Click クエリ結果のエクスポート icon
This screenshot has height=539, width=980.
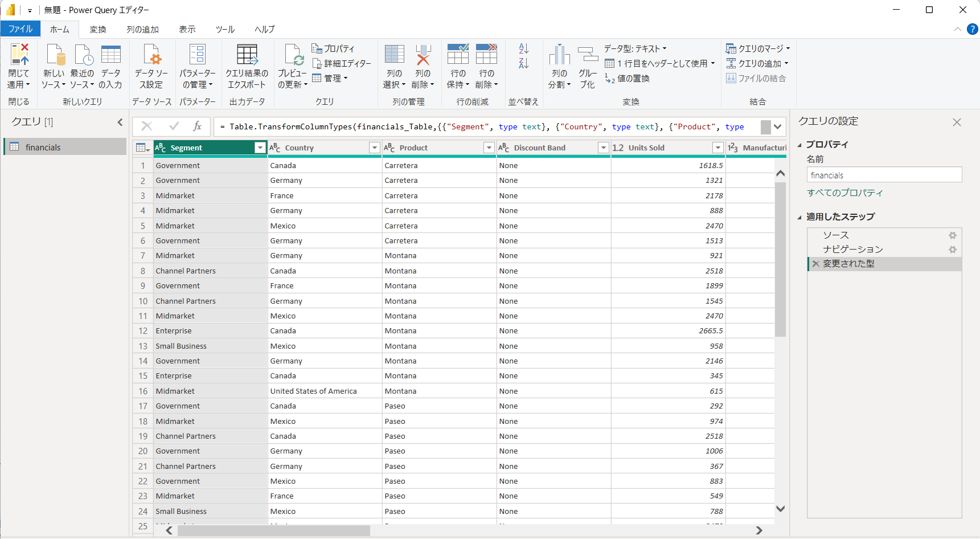click(247, 55)
